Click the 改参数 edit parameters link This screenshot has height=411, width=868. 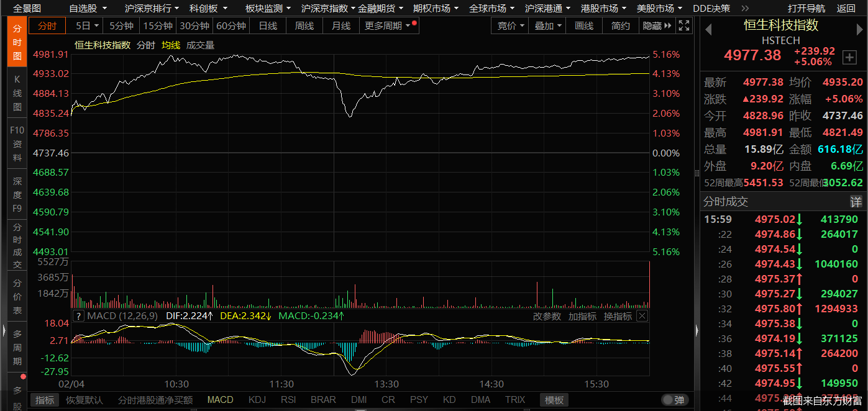coord(547,316)
